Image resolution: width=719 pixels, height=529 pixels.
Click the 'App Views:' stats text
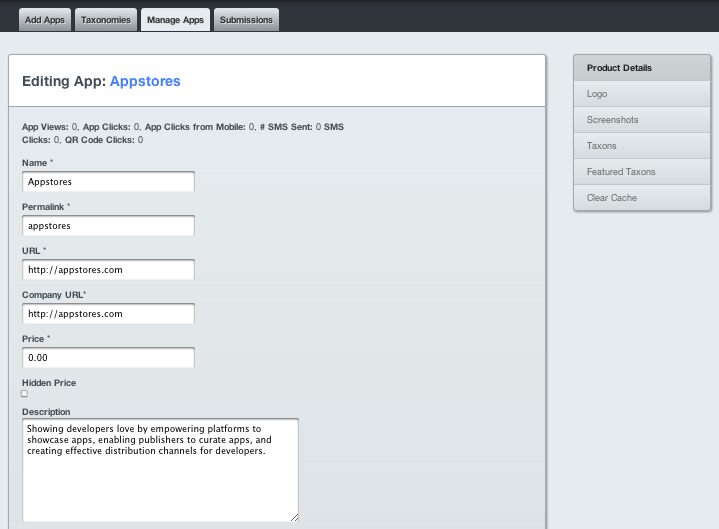point(45,127)
